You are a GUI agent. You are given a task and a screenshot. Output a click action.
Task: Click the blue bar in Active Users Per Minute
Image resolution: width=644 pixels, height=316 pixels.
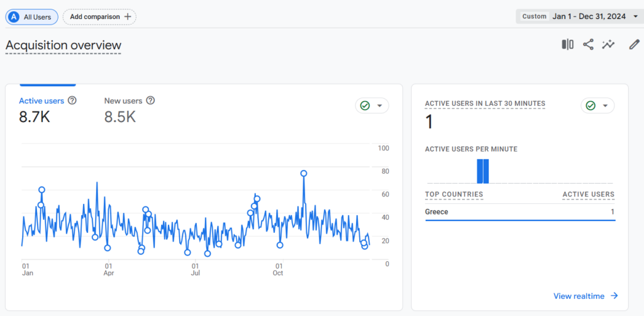(483, 171)
